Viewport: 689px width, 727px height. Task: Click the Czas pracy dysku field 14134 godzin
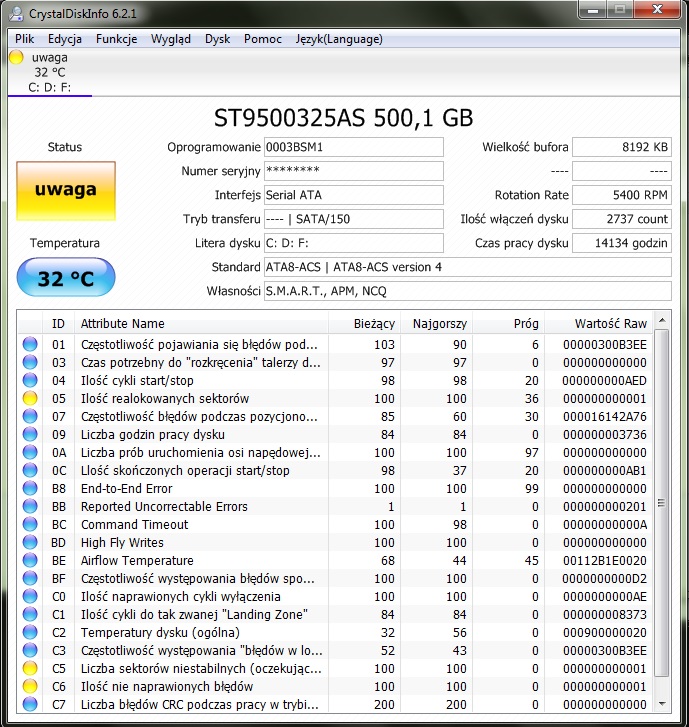click(x=622, y=243)
